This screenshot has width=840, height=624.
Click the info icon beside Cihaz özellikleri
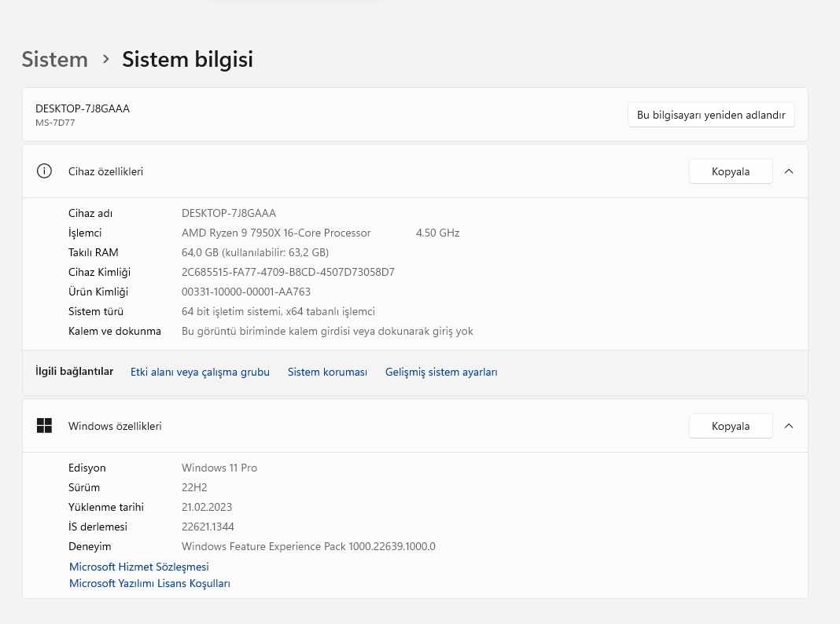pyautogui.click(x=45, y=171)
